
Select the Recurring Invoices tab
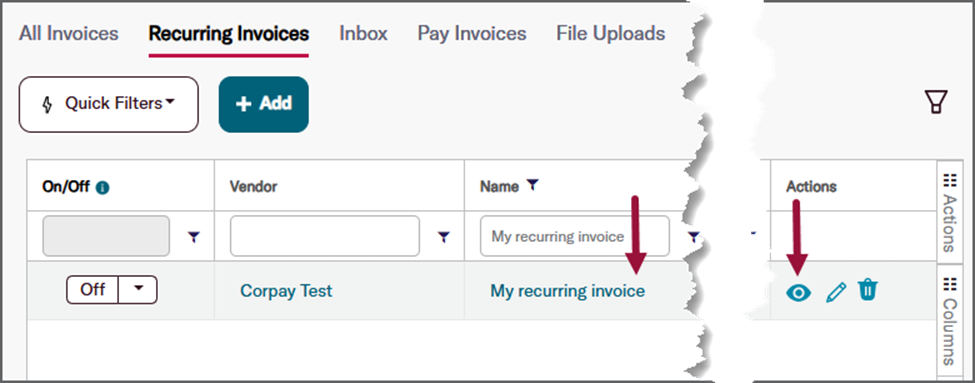click(x=229, y=34)
